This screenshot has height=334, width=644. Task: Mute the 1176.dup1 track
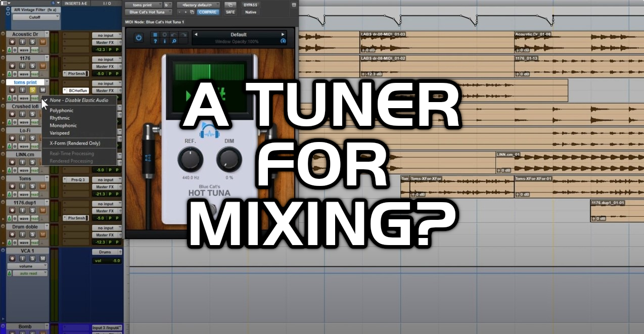(42, 210)
